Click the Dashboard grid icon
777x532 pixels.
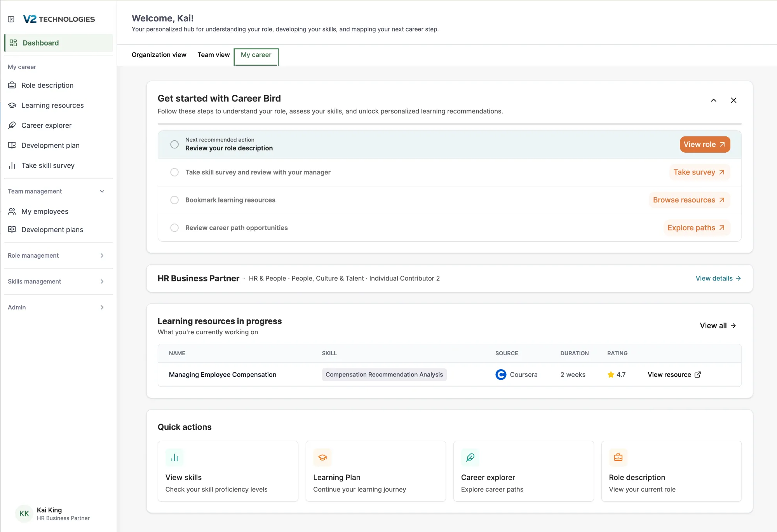[13, 43]
